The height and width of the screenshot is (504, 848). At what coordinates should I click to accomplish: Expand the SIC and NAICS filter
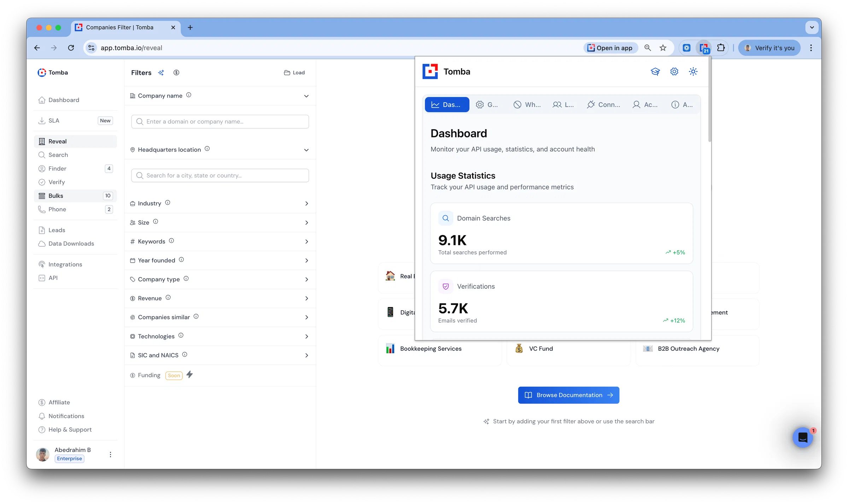(x=306, y=355)
